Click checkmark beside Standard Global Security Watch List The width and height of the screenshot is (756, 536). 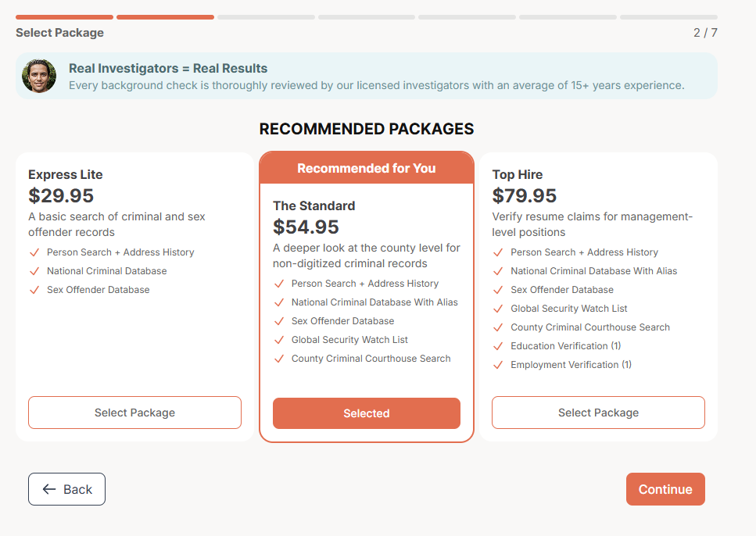[278, 340]
